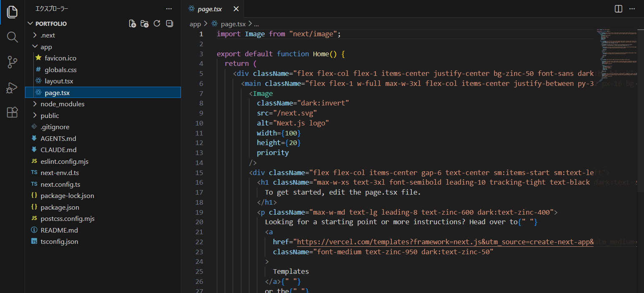
Task: Open the explorer panel more actions menu
Action: tap(169, 9)
